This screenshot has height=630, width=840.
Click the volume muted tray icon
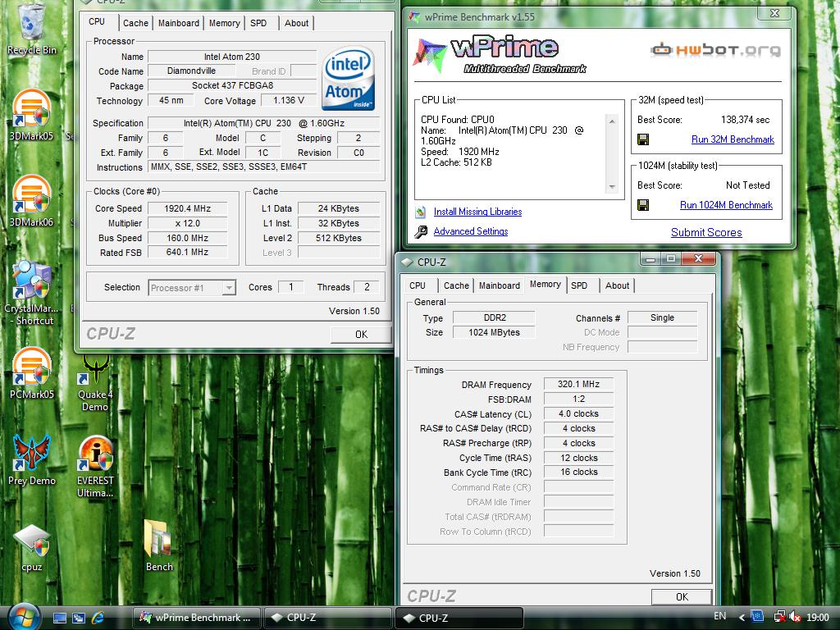point(795,617)
